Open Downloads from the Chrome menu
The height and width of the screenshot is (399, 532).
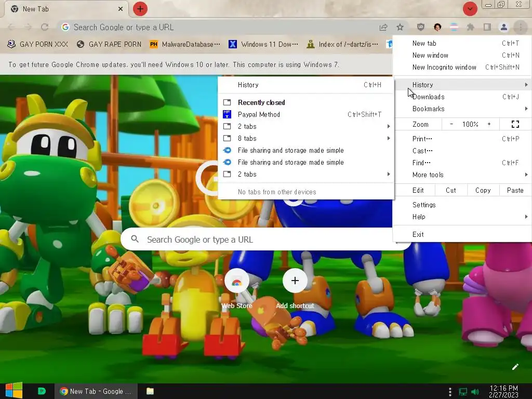[x=462, y=97]
